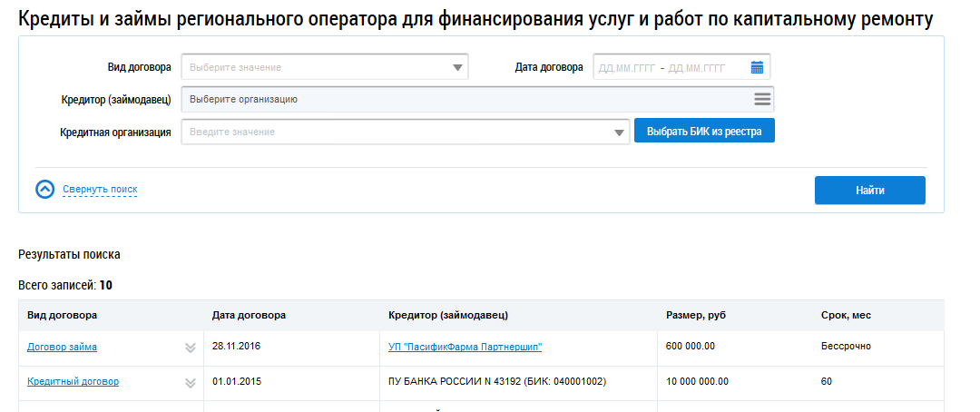This screenshot has height=412, width=980.
Task: Open the Кредитная организация dropdown arrow
Action: tap(619, 132)
